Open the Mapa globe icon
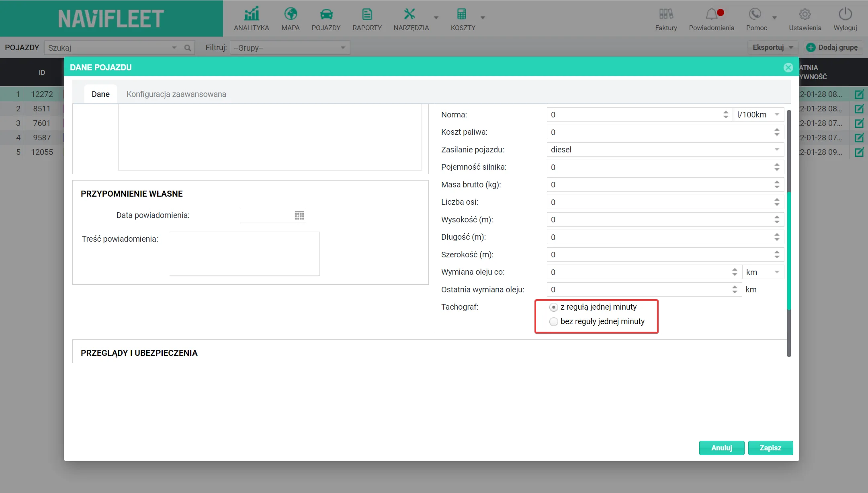868x493 pixels. tap(291, 14)
